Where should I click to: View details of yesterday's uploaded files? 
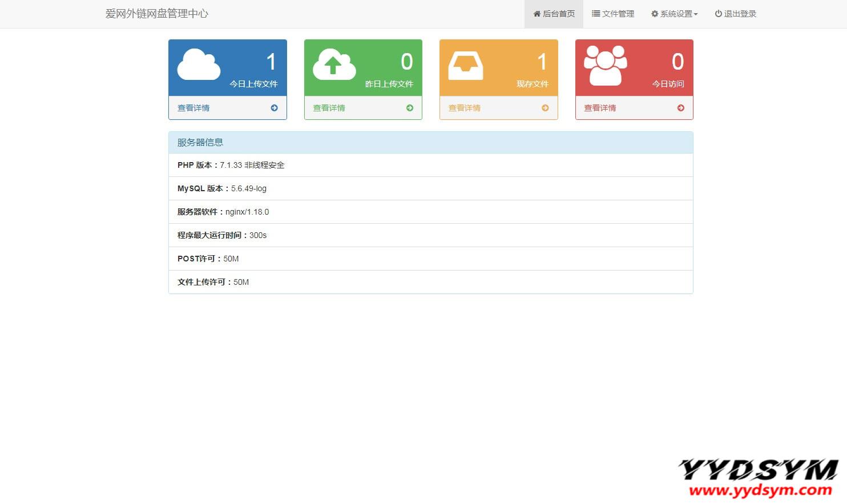(x=329, y=108)
